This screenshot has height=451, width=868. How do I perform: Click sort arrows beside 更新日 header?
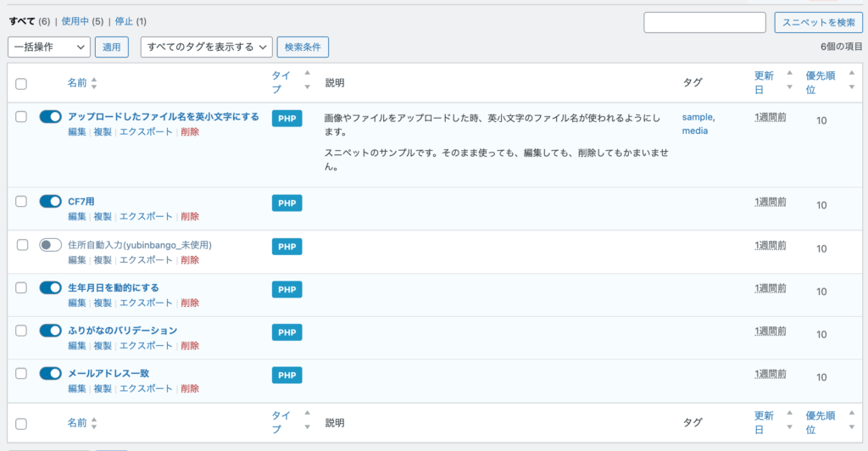click(x=789, y=83)
